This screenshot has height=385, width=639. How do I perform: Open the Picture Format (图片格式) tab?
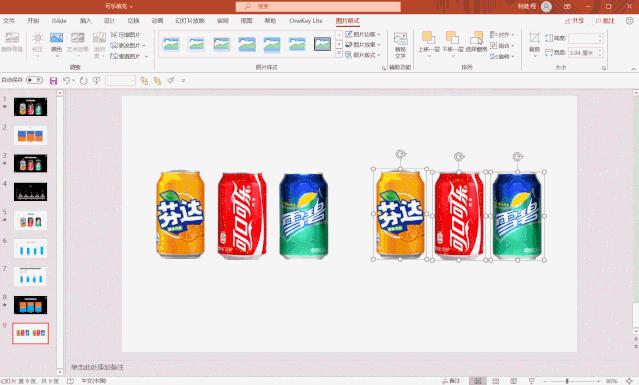[348, 20]
